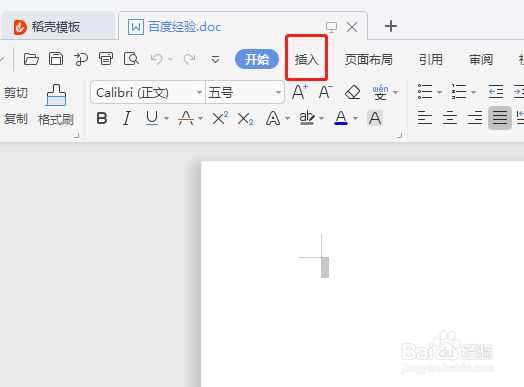Image resolution: width=524 pixels, height=387 pixels.
Task: Click the text effects outlined A icon
Action: click(273, 118)
